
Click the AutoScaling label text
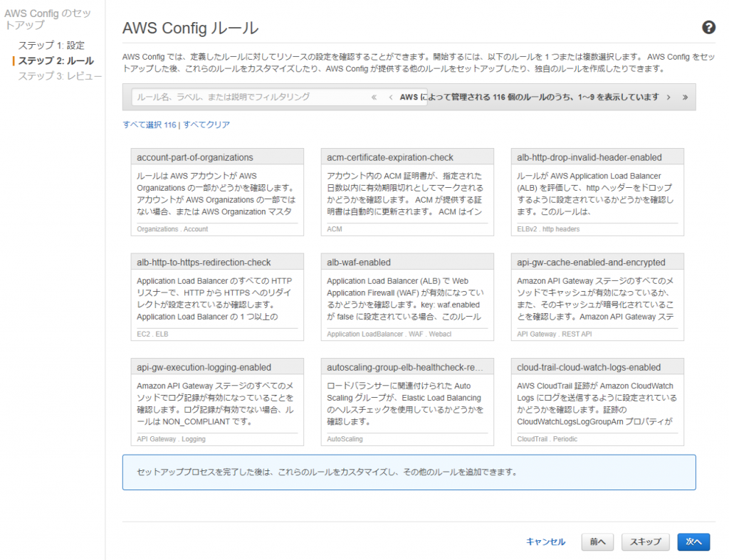345,439
